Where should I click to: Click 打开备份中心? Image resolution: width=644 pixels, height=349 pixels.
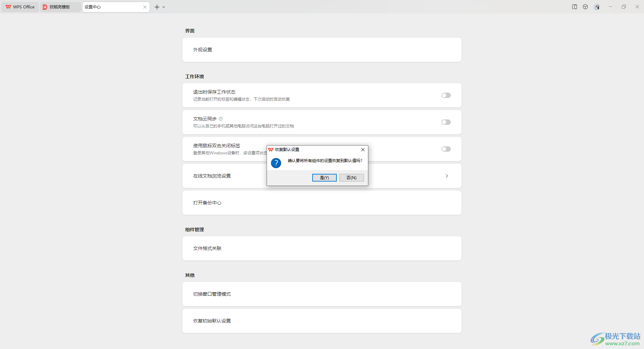pos(322,203)
